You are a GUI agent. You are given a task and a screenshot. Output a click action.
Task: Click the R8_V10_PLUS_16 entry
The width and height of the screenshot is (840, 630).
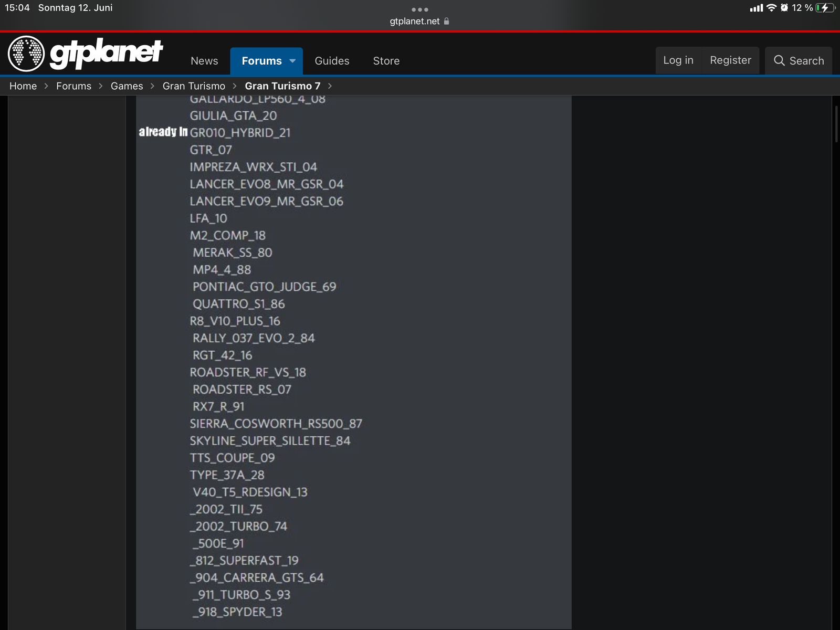tap(235, 321)
